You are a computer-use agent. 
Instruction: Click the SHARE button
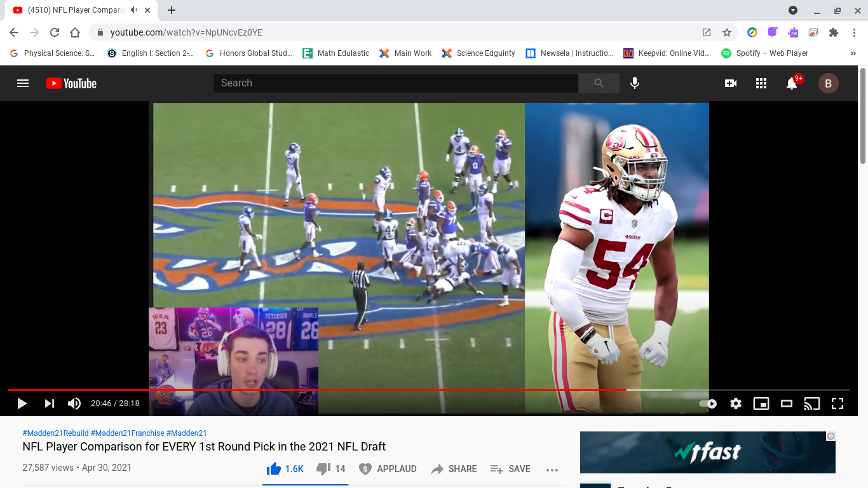454,469
